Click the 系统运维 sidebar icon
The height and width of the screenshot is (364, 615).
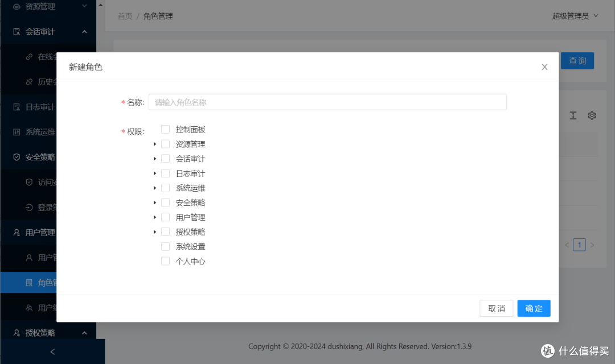[x=17, y=132]
